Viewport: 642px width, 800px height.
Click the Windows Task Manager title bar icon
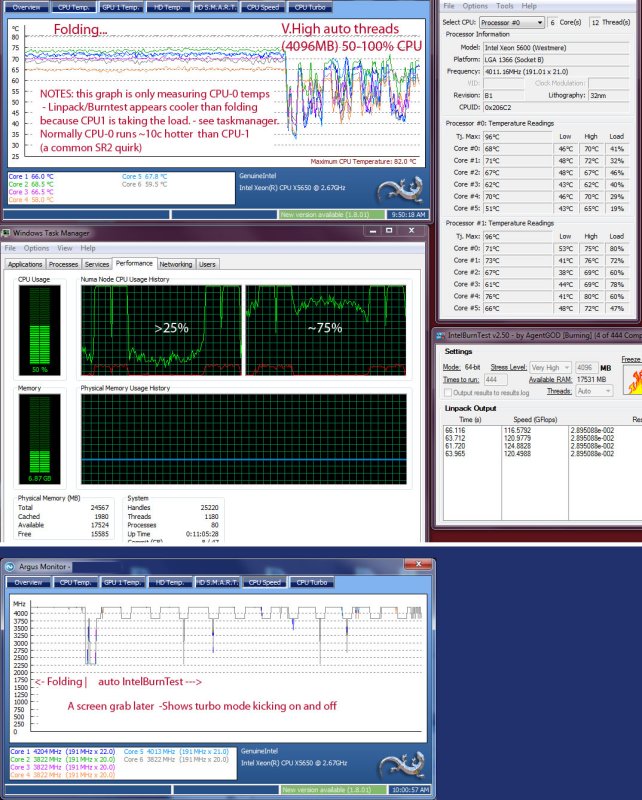(x=6, y=233)
